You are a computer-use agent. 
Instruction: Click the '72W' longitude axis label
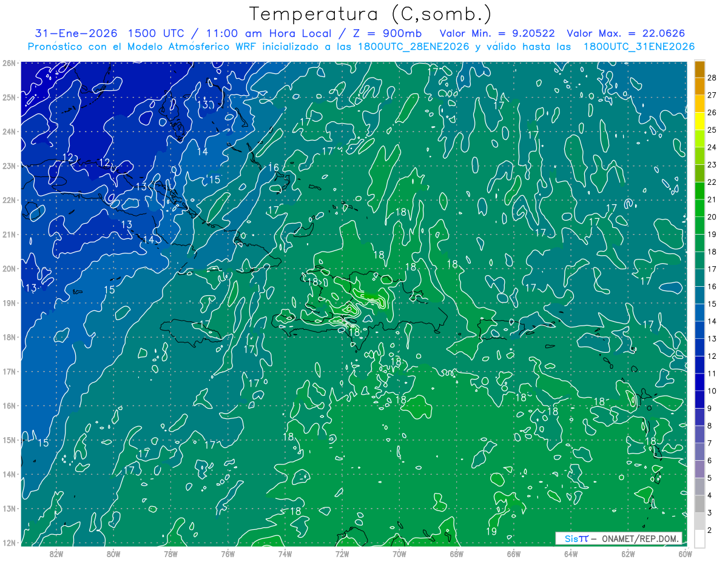(342, 554)
